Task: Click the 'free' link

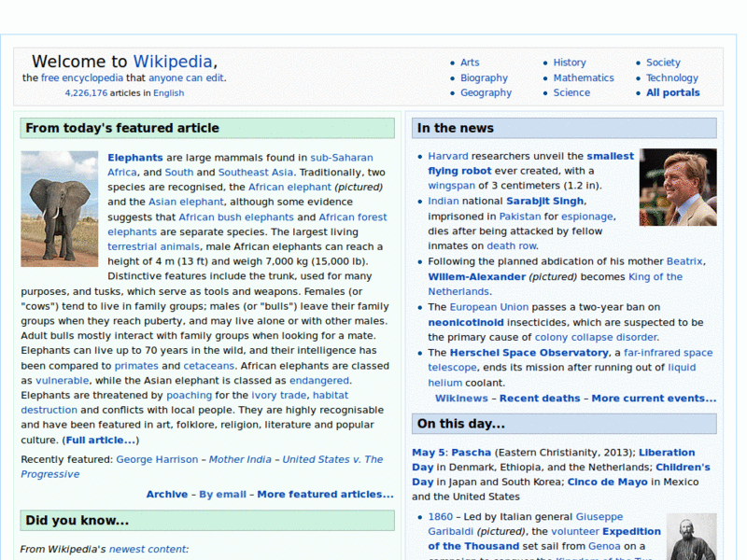Action: pos(49,77)
